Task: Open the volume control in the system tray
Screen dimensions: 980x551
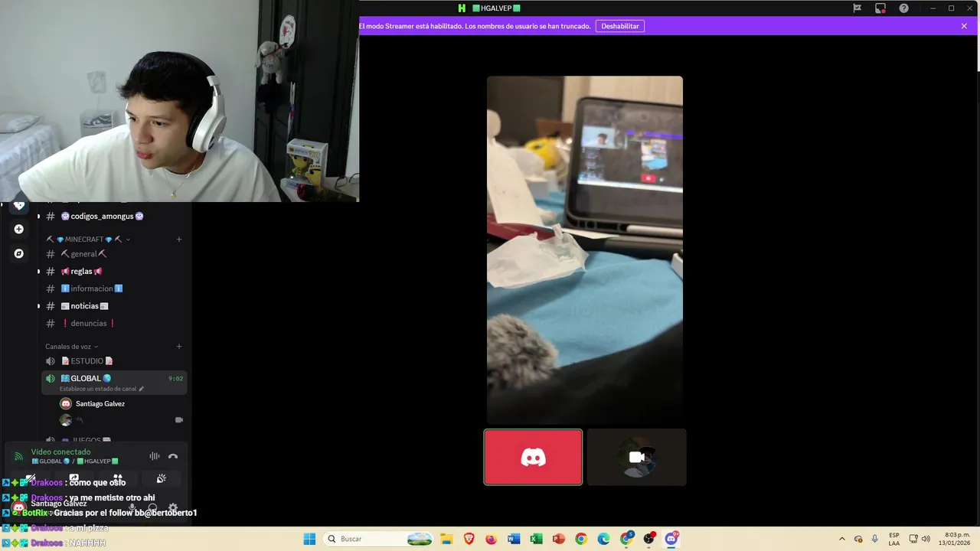Action: (926, 539)
